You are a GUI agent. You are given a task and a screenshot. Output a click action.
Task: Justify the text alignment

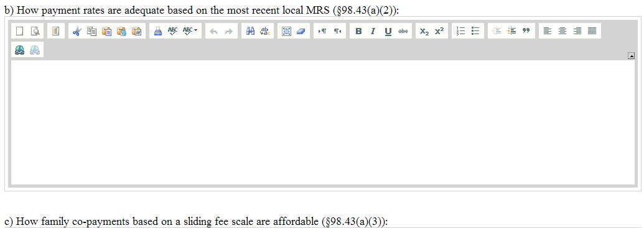coord(592,31)
